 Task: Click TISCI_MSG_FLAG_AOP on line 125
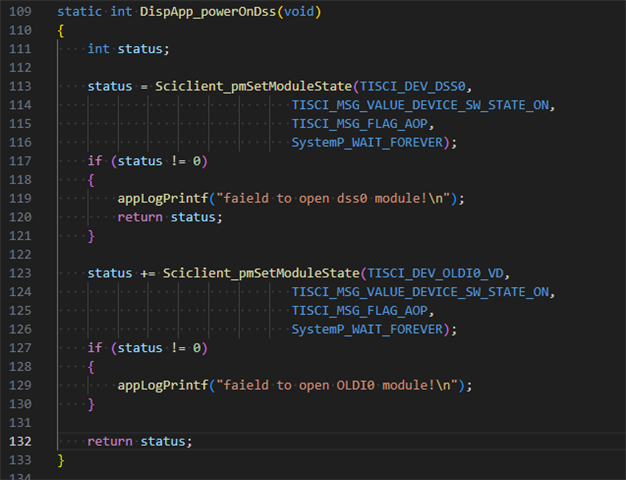click(x=360, y=311)
